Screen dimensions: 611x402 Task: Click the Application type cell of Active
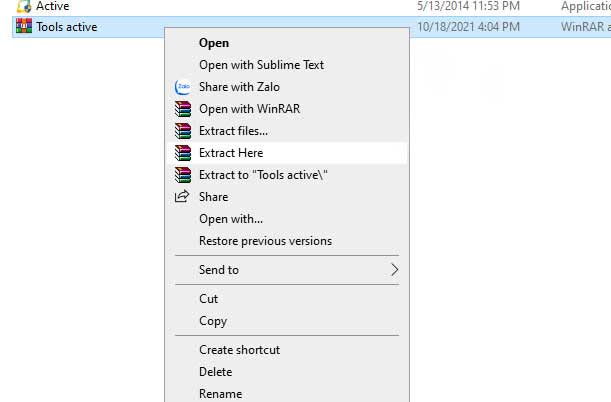pyautogui.click(x=586, y=6)
